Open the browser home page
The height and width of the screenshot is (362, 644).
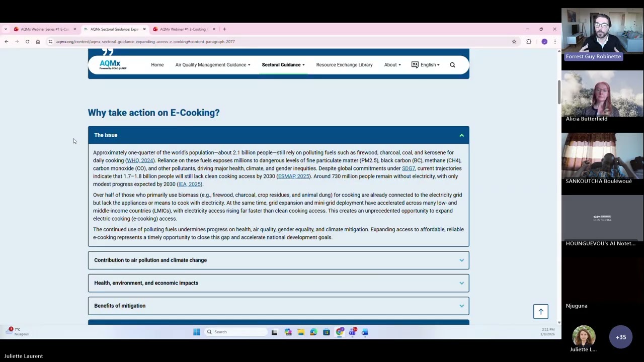tap(38, 42)
